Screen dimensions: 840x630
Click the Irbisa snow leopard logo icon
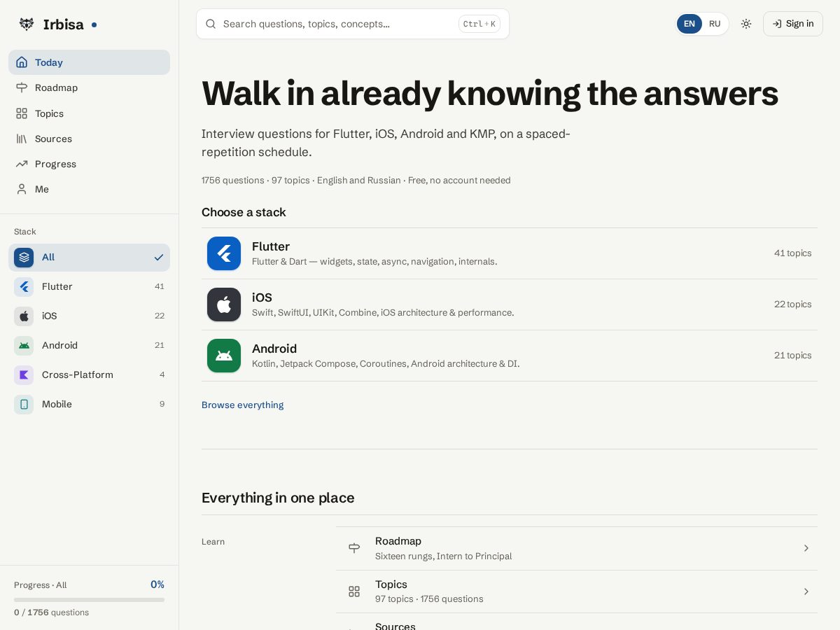point(27,24)
